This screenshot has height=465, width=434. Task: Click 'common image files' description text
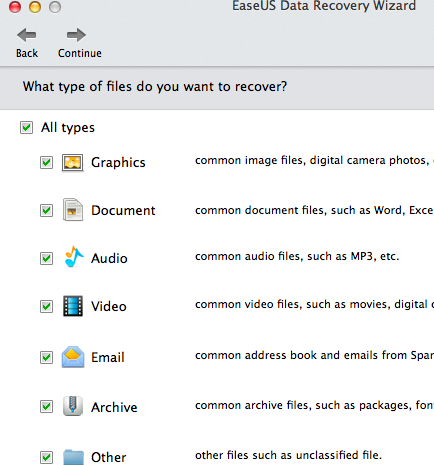[x=314, y=161]
